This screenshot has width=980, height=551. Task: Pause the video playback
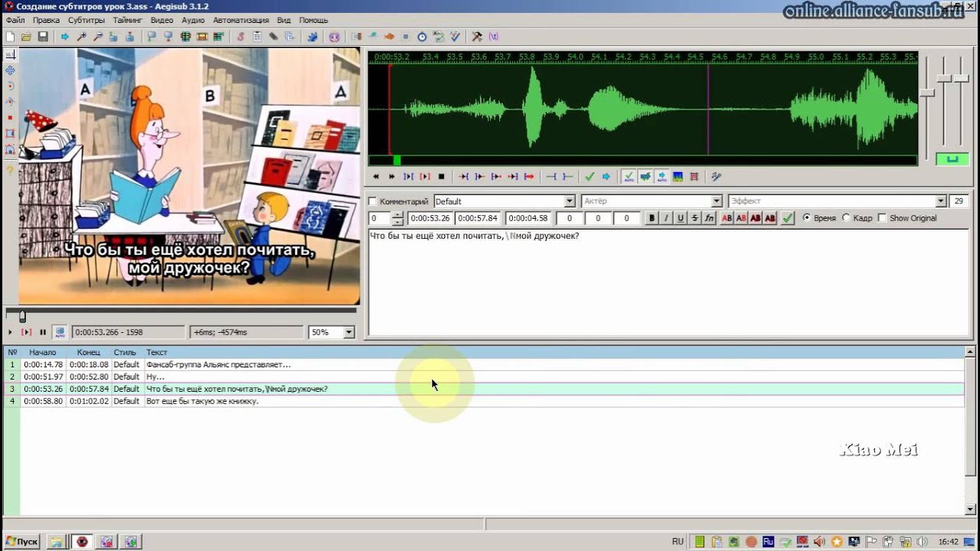click(x=43, y=332)
